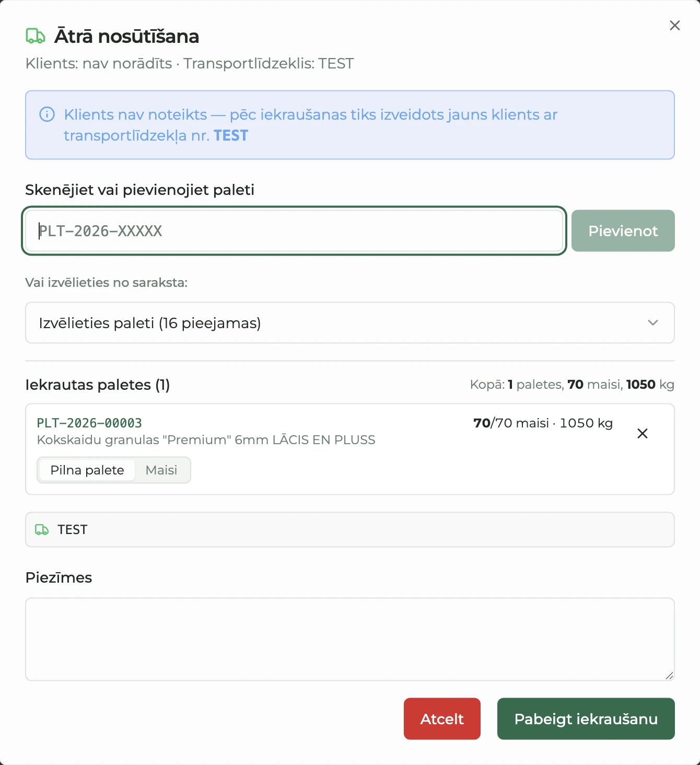The height and width of the screenshot is (765, 700).
Task: Click the TEST vehicle field row
Action: point(350,530)
